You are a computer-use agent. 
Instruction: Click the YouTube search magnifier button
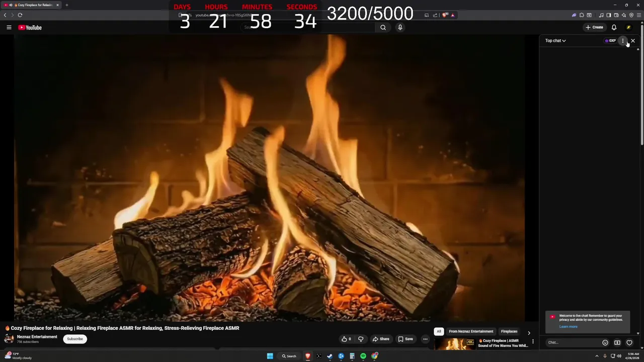(383, 28)
